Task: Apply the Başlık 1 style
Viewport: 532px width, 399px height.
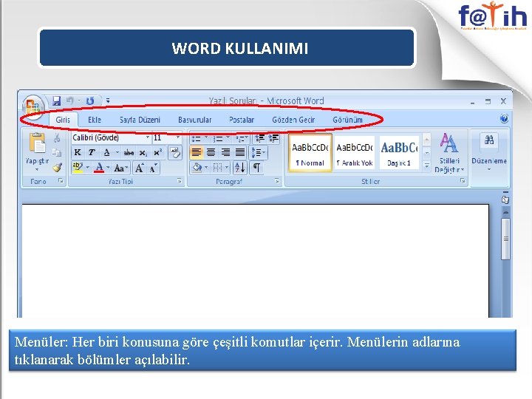Action: tap(399, 153)
